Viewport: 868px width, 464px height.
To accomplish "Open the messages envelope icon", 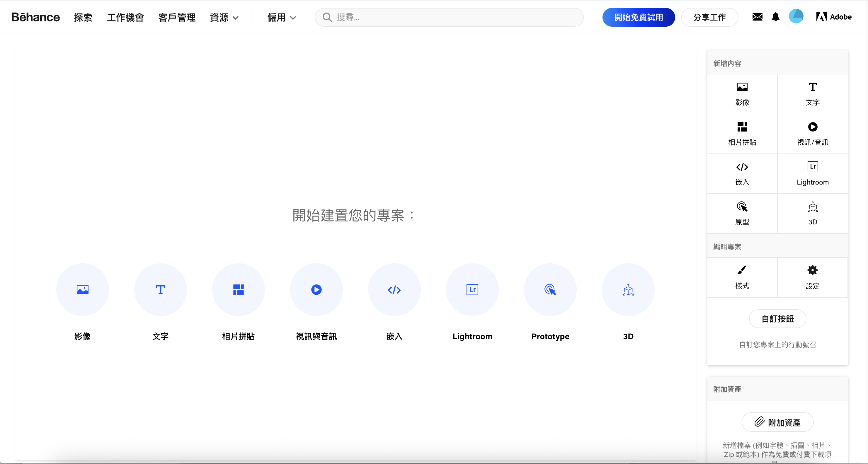I will pyautogui.click(x=757, y=17).
